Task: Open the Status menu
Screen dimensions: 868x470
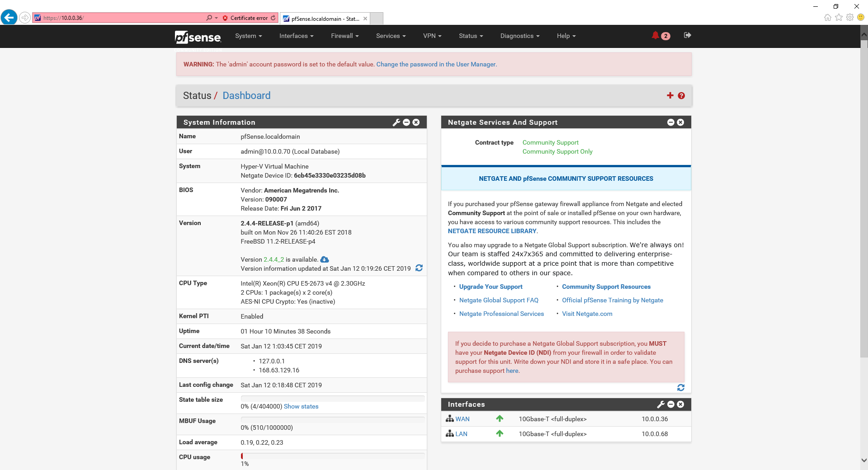Action: [x=471, y=36]
